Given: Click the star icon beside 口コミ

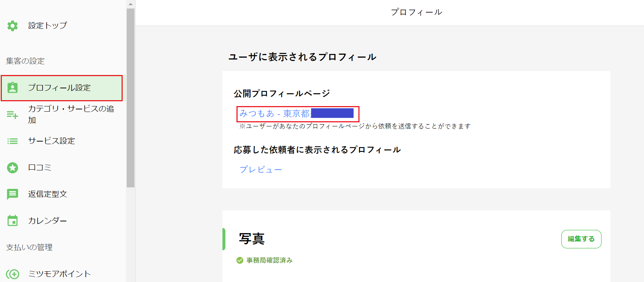Looking at the screenshot, I should [13, 168].
